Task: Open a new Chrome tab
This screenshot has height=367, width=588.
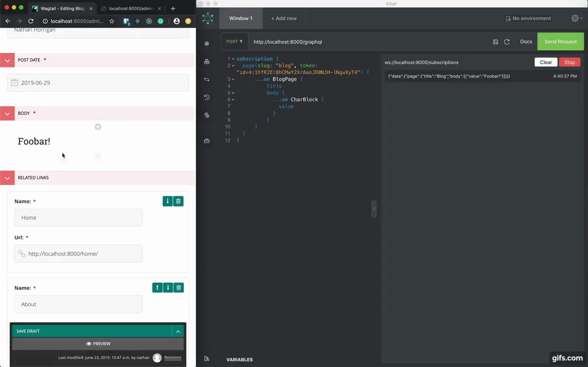Action: click(x=173, y=8)
